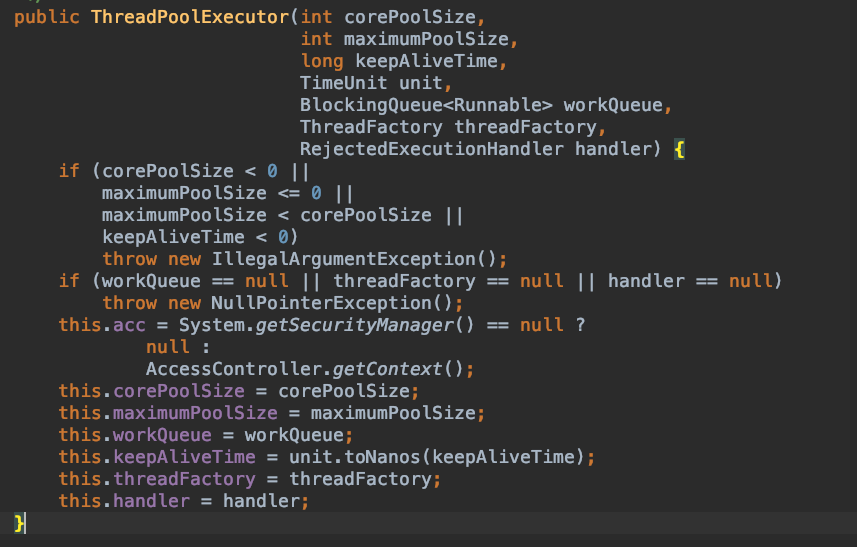857x547 pixels.
Task: Click AccessController.getContext() call
Action: (x=304, y=369)
